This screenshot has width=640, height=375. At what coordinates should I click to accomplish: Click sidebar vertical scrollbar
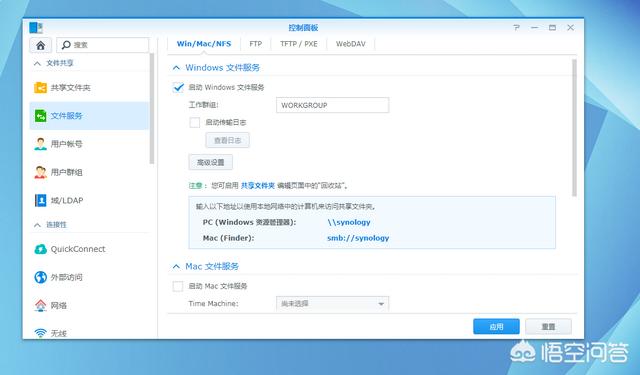pos(152,109)
